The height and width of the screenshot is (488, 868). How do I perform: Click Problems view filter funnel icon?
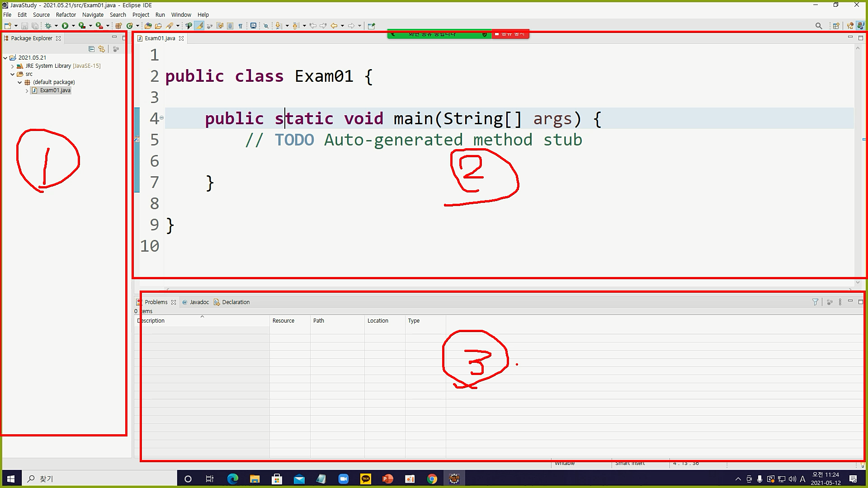[x=815, y=302]
